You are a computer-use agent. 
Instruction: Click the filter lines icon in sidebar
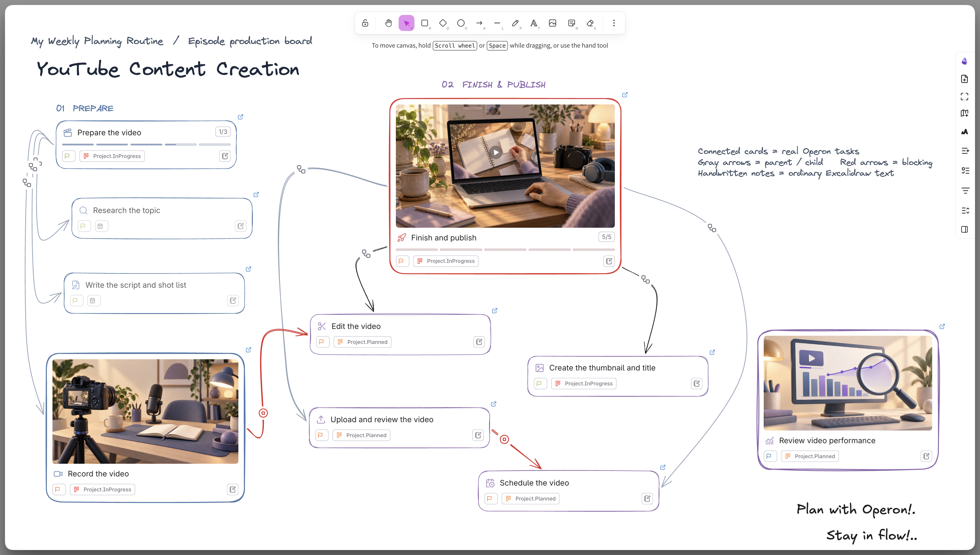[x=965, y=191]
